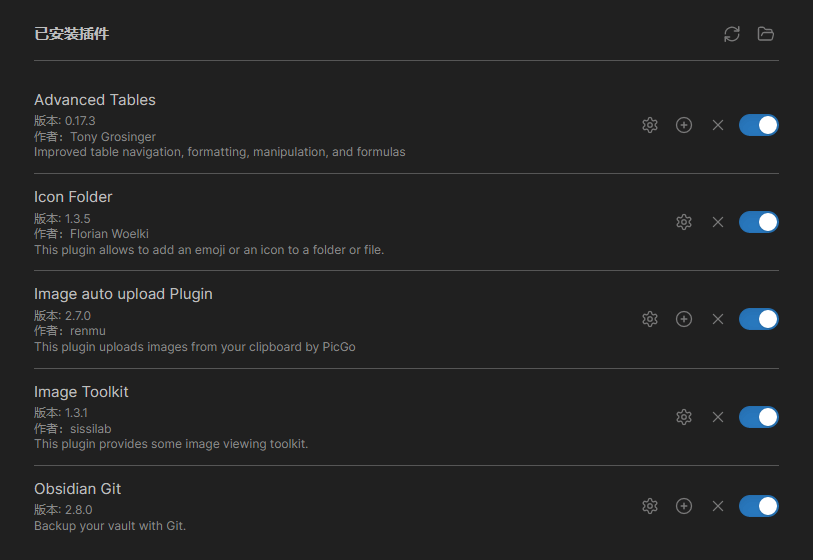
Task: Turn off the Icon Folder plugin
Action: click(x=759, y=222)
